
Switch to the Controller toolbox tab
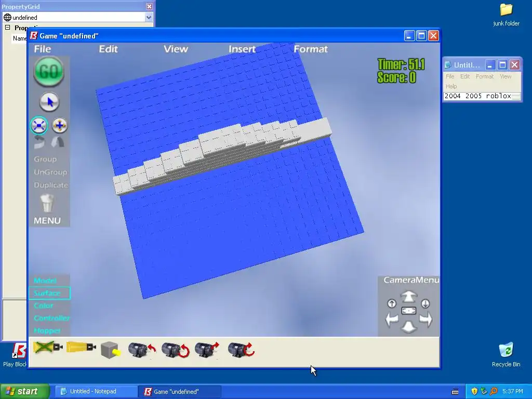pos(51,318)
